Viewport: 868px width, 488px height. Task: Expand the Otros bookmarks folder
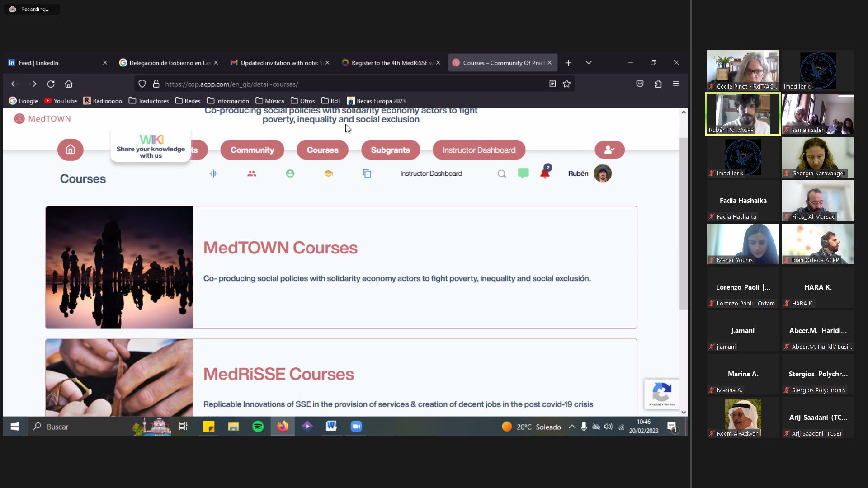[x=302, y=101]
